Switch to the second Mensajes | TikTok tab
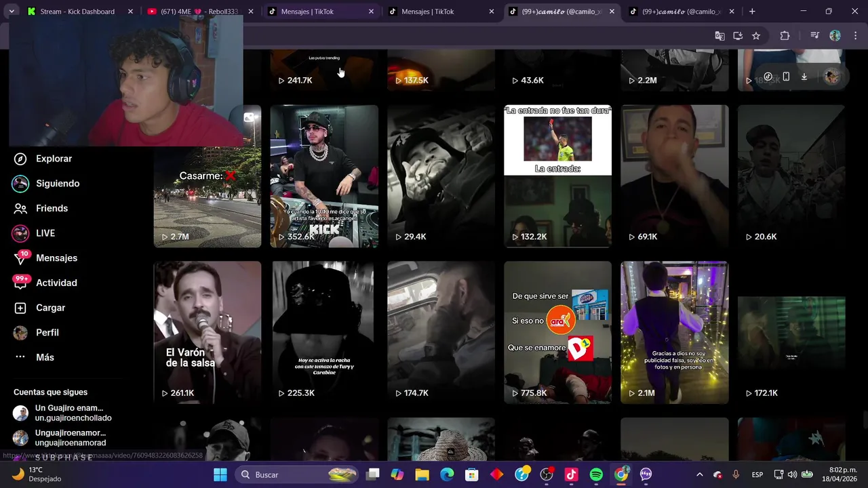868x488 pixels. 441,12
